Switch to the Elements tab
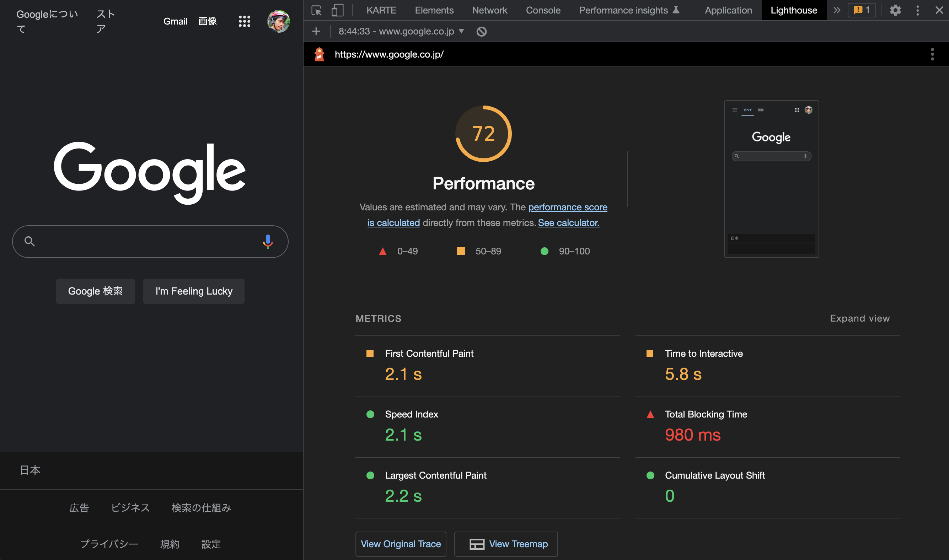This screenshot has height=560, width=949. point(434,10)
